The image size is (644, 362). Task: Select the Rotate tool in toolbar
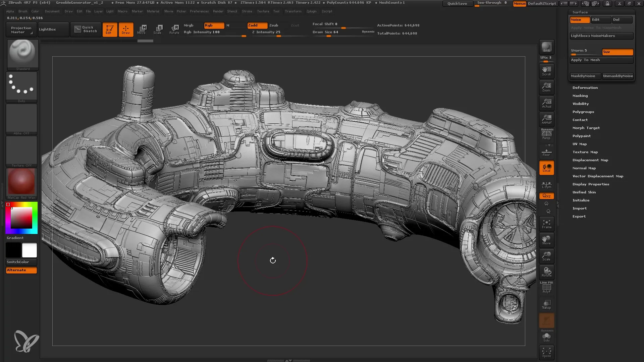click(174, 29)
